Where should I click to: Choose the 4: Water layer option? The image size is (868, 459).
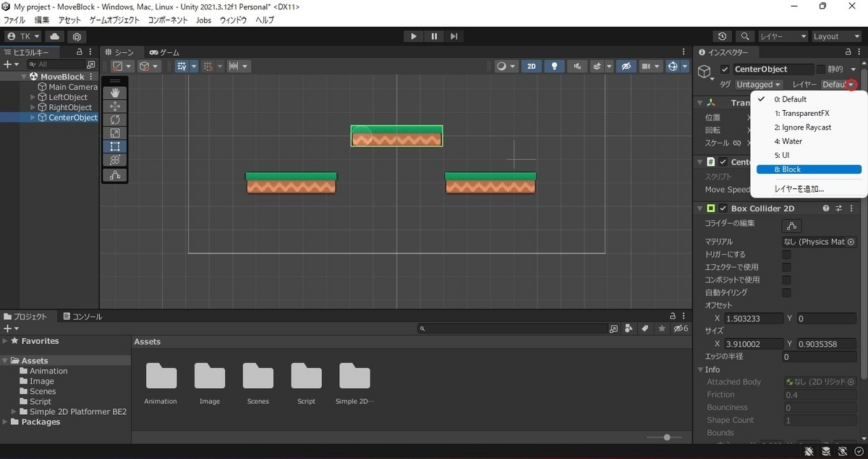tap(809, 141)
